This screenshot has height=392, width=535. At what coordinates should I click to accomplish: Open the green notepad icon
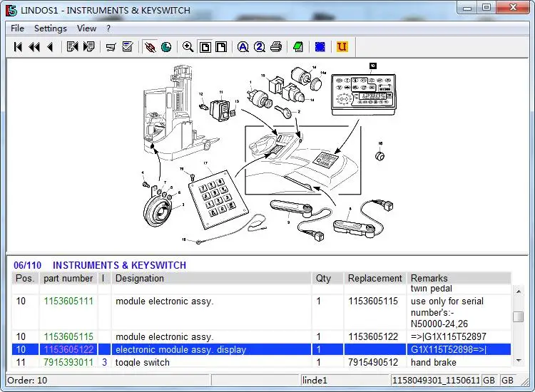click(298, 47)
